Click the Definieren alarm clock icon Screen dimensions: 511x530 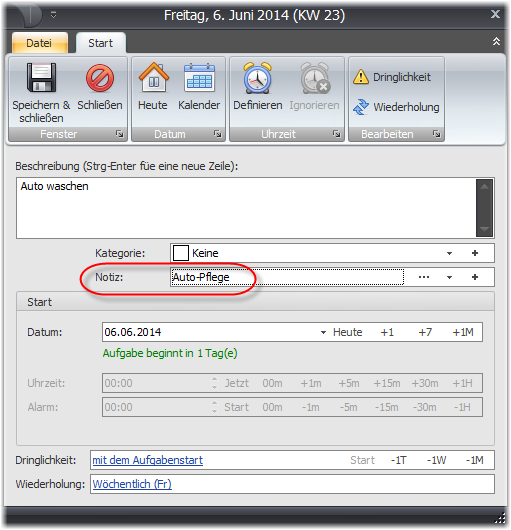pyautogui.click(x=258, y=78)
